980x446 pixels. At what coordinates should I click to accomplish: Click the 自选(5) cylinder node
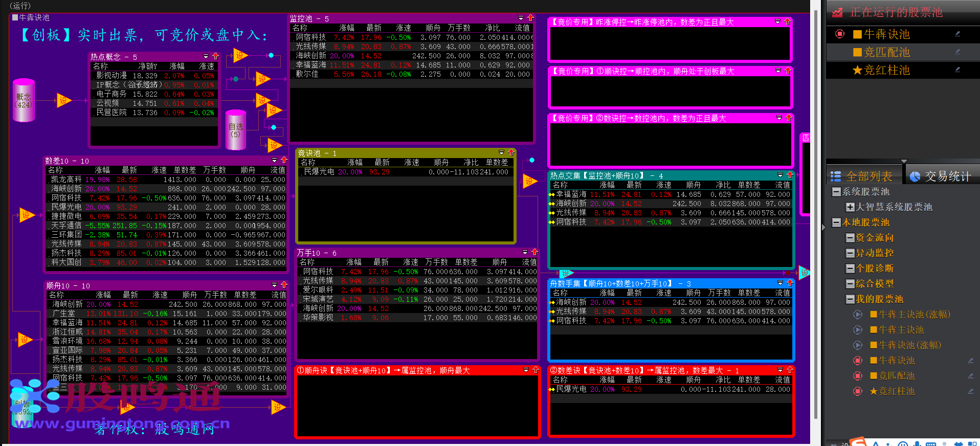click(x=236, y=130)
